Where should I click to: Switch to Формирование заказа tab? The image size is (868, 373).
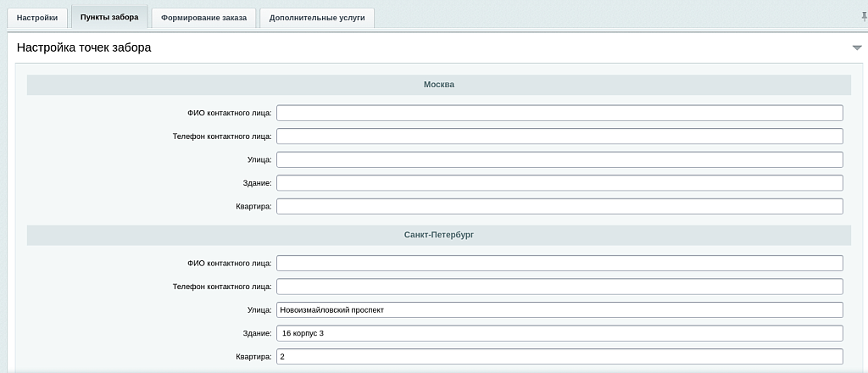tap(203, 18)
